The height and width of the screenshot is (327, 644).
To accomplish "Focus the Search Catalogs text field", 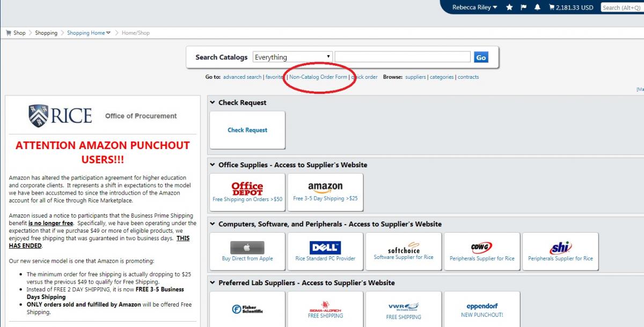I will (x=402, y=57).
